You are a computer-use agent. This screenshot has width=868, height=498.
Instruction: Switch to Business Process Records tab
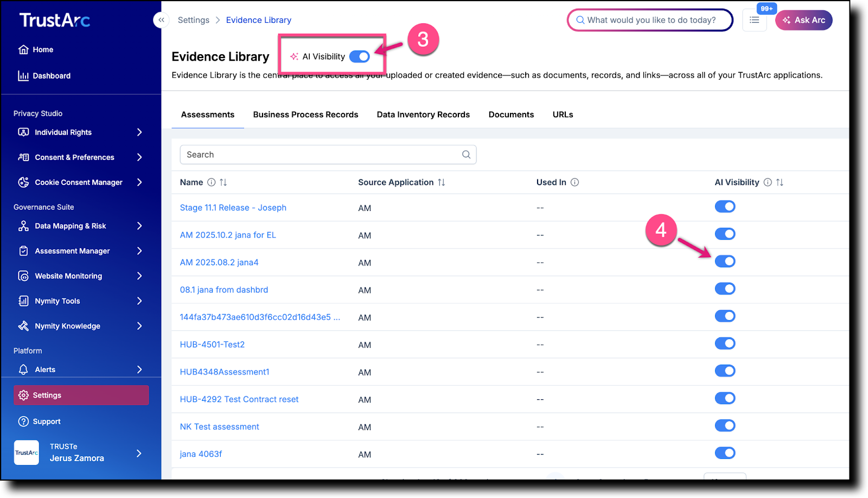305,114
